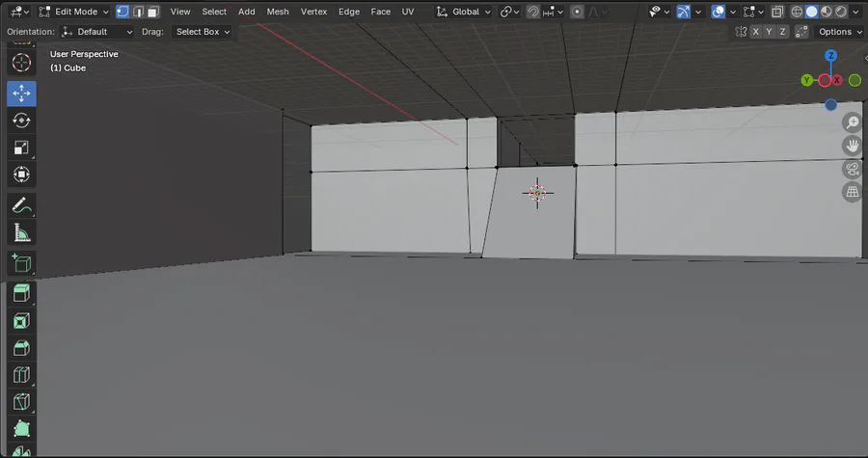868x458 pixels.
Task: Enable Vertex select mode
Action: [122, 12]
